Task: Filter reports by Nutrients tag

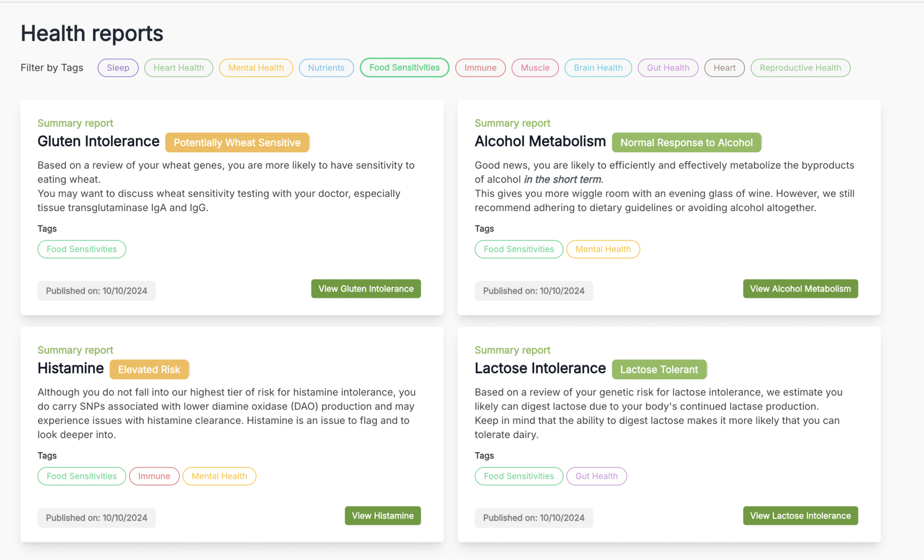Action: pos(326,68)
